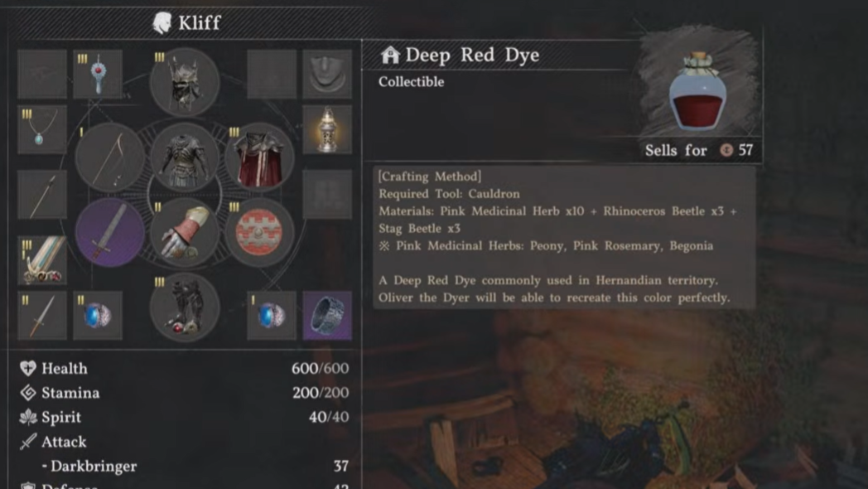This screenshot has height=489, width=868.
Task: Click the Deep Red Dye title
Action: [x=472, y=55]
